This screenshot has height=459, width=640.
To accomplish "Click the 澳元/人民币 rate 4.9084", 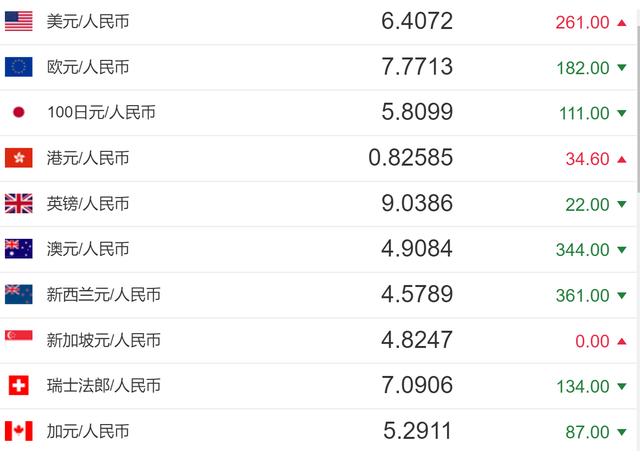I will [417, 249].
